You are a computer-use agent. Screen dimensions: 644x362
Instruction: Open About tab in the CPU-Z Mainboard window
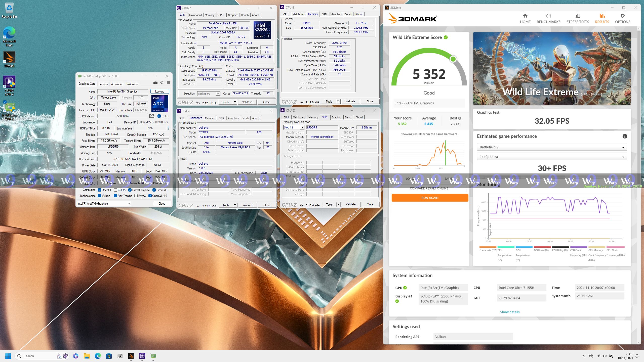click(x=256, y=118)
